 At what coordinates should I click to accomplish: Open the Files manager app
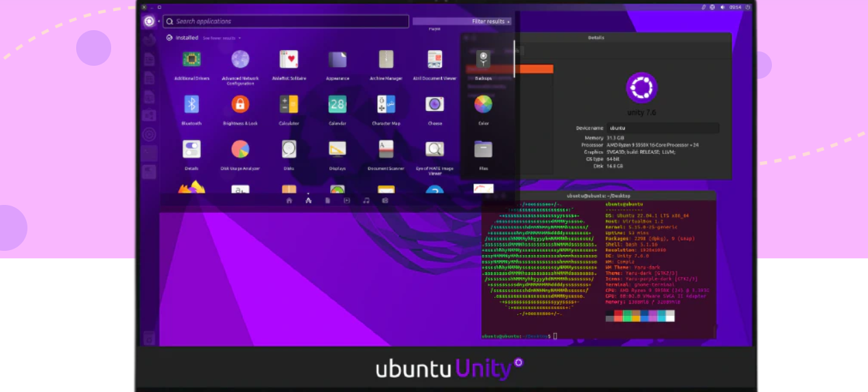(483, 149)
